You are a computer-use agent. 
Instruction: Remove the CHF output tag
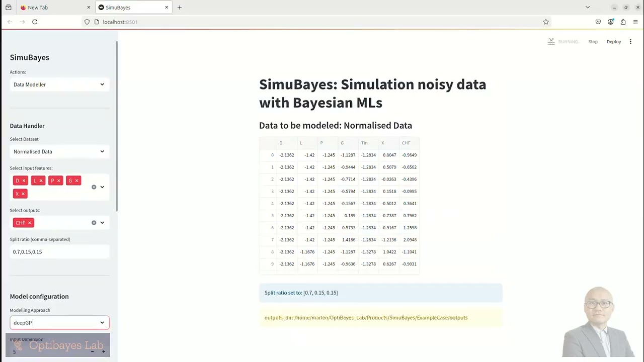click(29, 223)
